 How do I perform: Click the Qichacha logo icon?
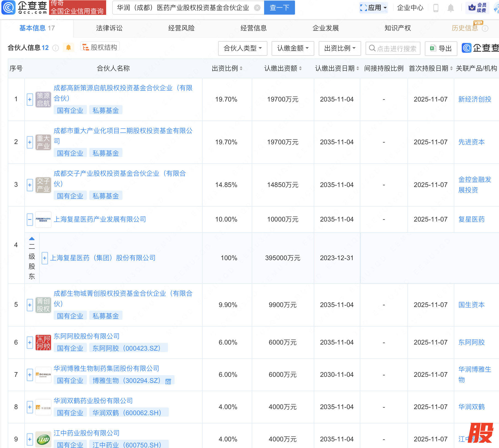(x=9, y=7)
